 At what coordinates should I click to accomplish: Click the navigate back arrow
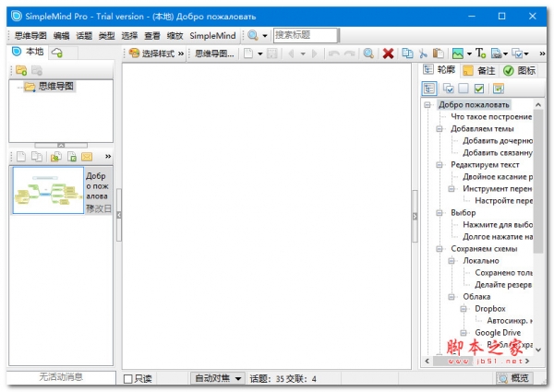click(291, 53)
